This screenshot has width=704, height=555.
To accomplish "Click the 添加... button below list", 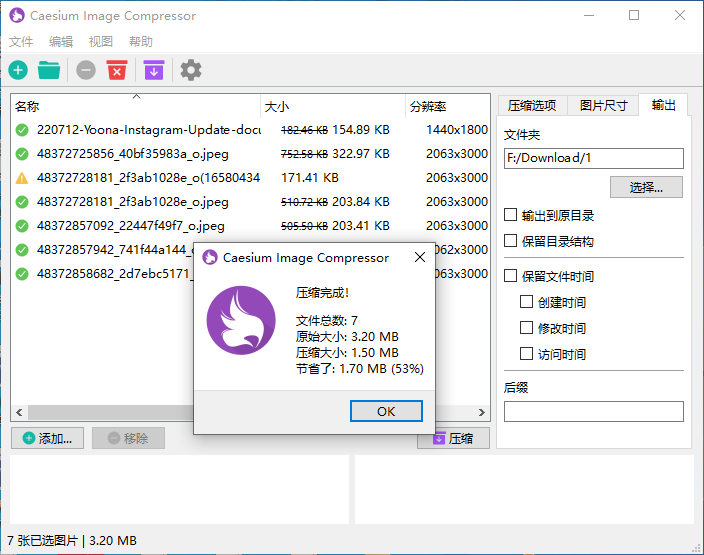I will (48, 438).
